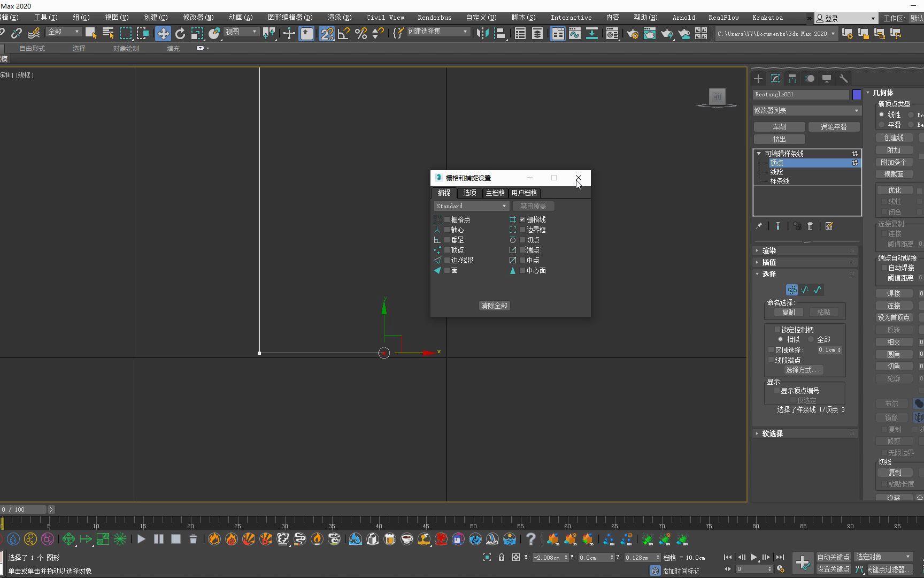Switch to Options tab in snap dialog
The image size is (924, 578).
coord(469,193)
